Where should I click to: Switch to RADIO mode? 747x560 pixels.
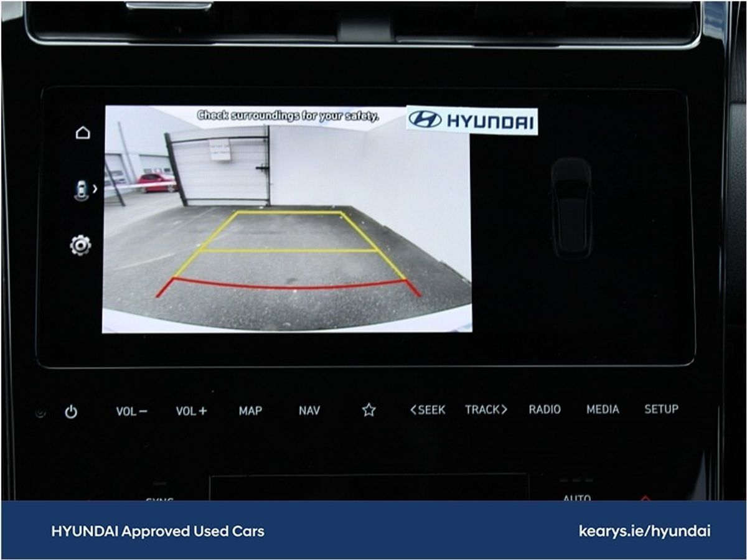point(545,409)
